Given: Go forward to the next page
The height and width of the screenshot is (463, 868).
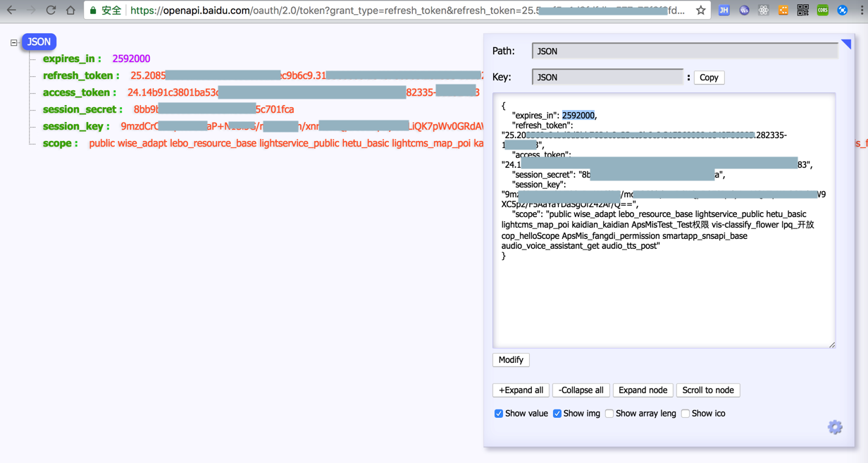Looking at the screenshot, I should pyautogui.click(x=31, y=11).
